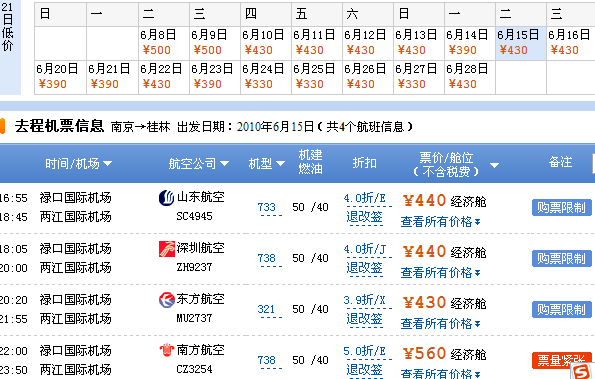Click the Sogou input method tray icon
Screen dimensions: 595x379
click(582, 371)
